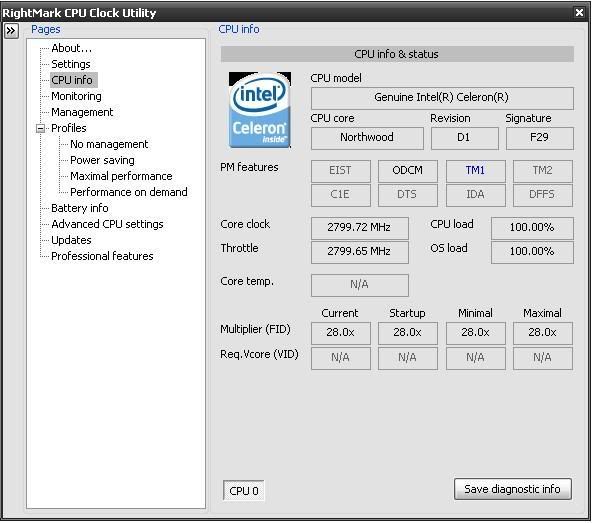Open the No management profile
Image resolution: width=592 pixels, height=523 pixels.
109,144
